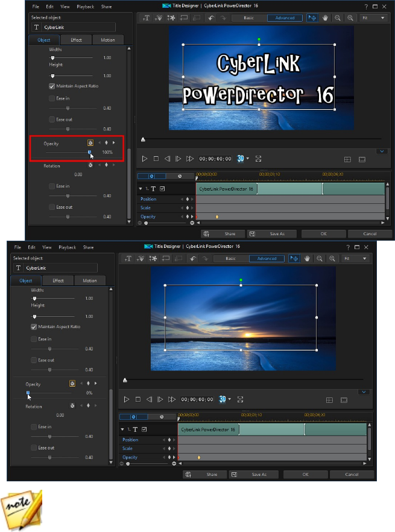Click grid lines icon in top window
This screenshot has height=532, width=395.
pos(347,159)
